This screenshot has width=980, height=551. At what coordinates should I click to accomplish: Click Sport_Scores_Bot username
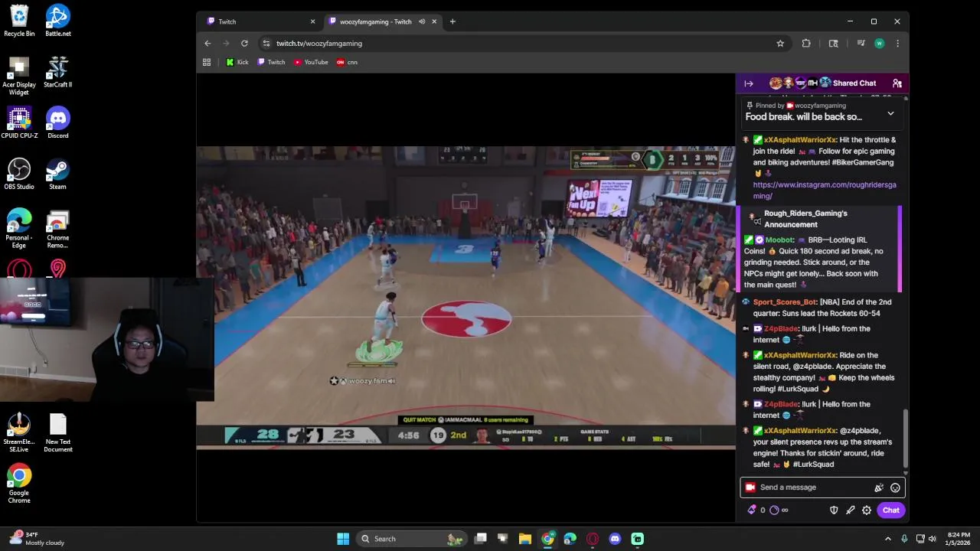[x=785, y=302]
